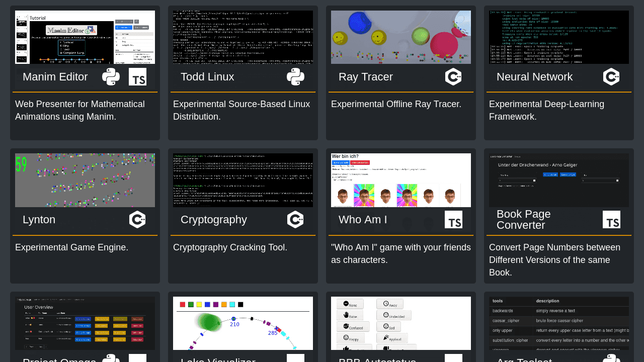Click 'Experimental Deep-Learning Framework.' description
Screen dimensions: 644x362
click(546, 111)
